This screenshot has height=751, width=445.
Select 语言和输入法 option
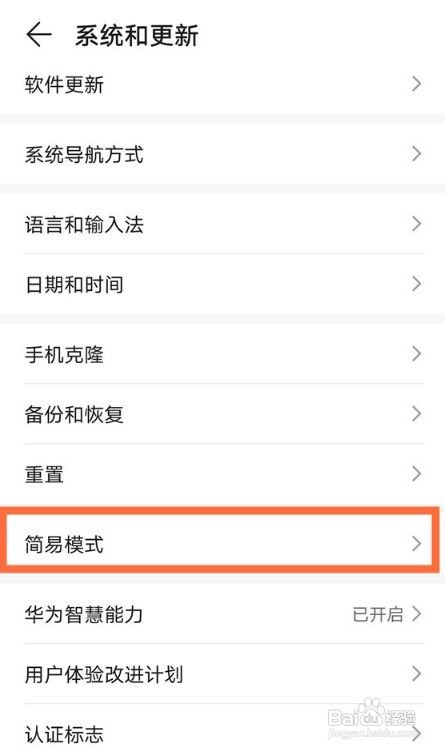point(222,224)
